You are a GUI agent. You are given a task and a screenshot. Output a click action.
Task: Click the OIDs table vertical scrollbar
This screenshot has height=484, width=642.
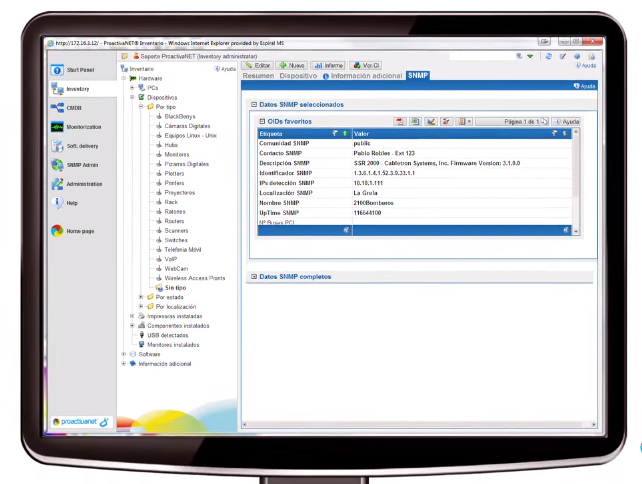coord(576,180)
